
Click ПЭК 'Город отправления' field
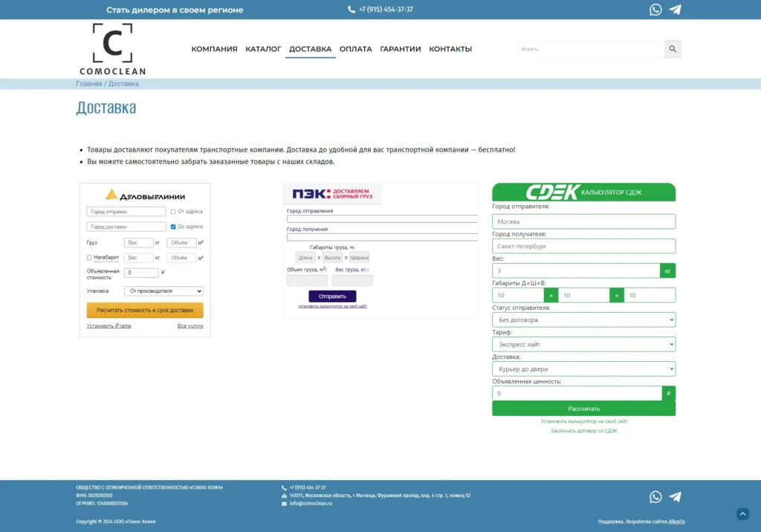383,219
